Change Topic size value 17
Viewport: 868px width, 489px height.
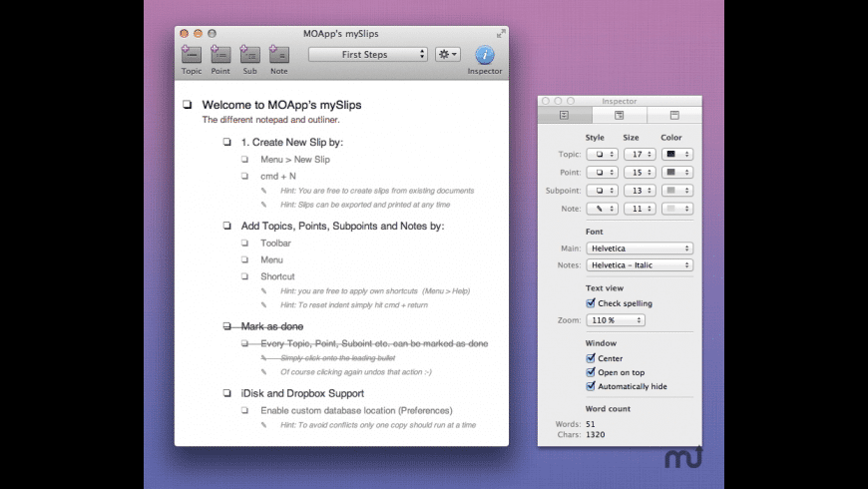(640, 154)
